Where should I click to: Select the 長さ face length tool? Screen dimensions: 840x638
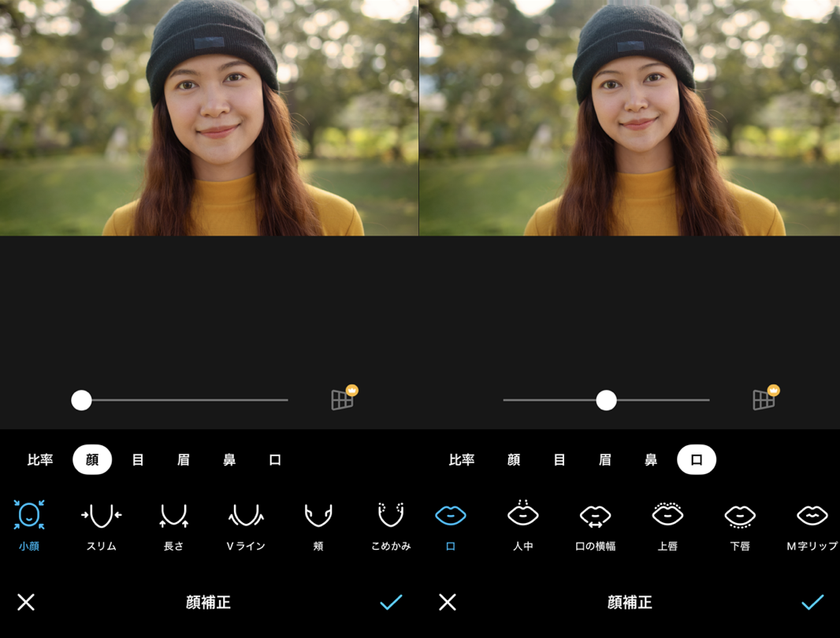click(173, 516)
